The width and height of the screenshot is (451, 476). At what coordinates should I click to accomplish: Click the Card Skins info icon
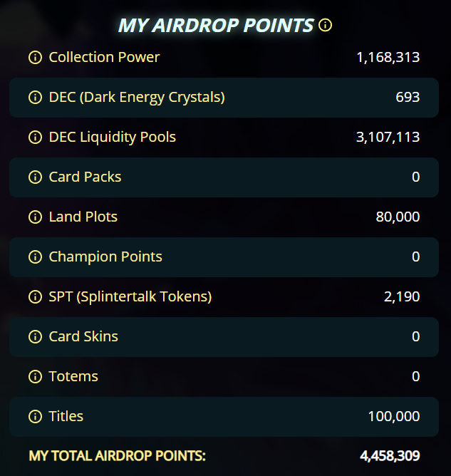[35, 336]
